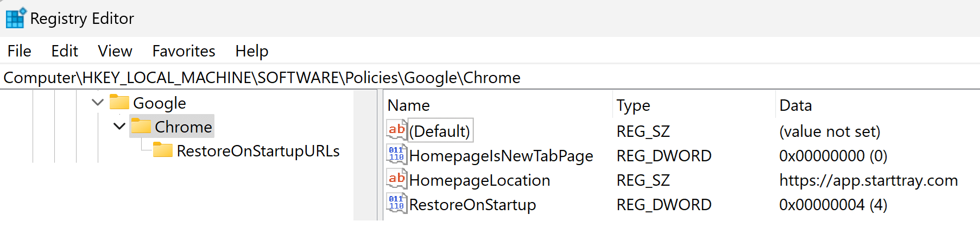
Task: Click REG_SZ type of HomepageLocation
Action: coord(643,180)
